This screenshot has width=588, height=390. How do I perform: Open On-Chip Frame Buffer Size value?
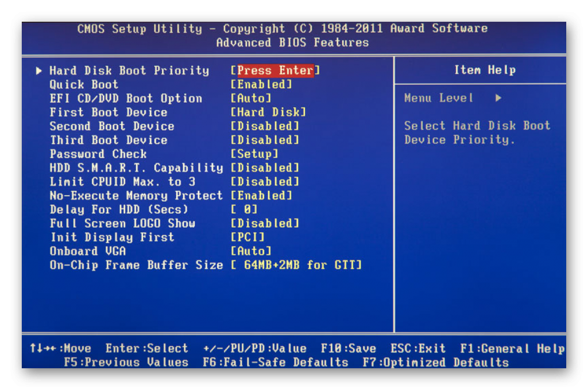(x=296, y=265)
